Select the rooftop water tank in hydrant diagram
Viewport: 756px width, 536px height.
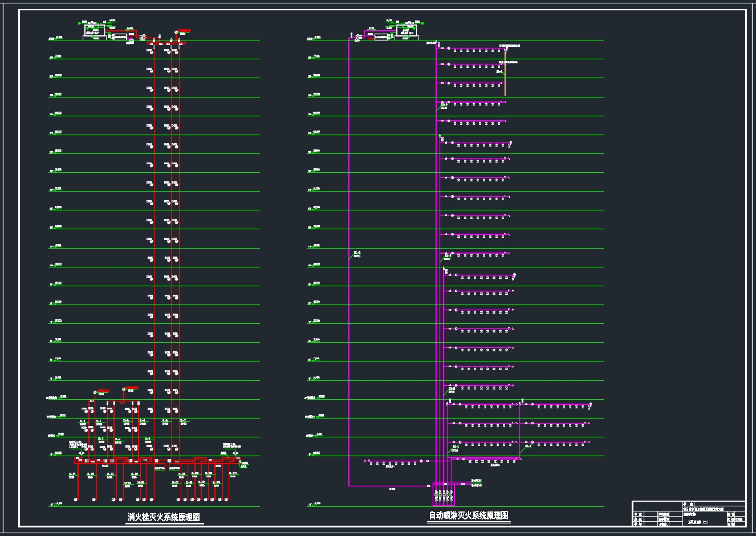tap(95, 30)
